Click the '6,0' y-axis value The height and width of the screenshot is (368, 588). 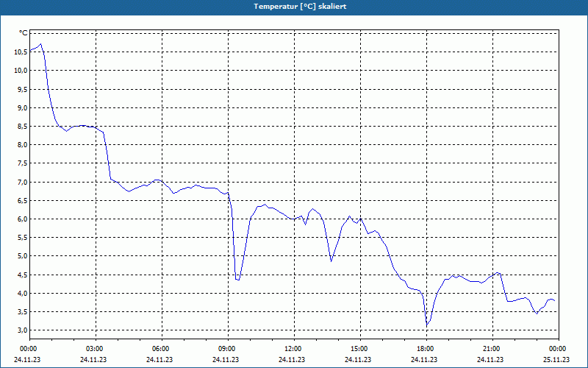(x=22, y=219)
